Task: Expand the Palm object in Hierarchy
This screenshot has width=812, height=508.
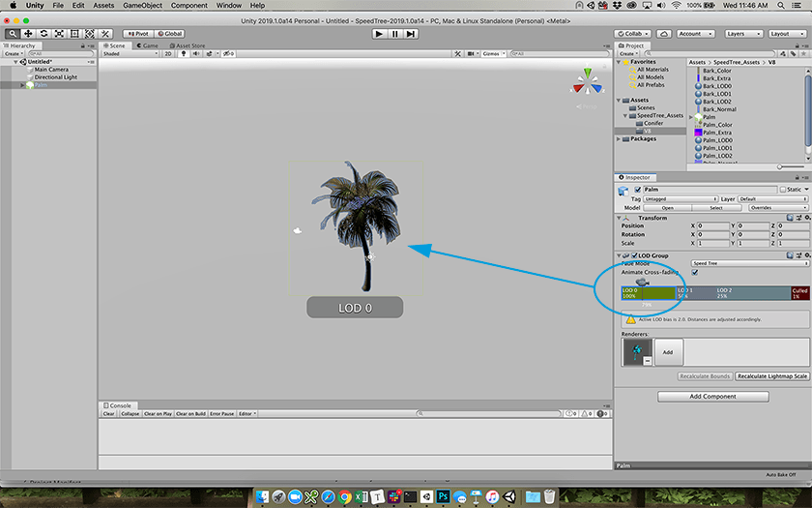Action: (22, 85)
